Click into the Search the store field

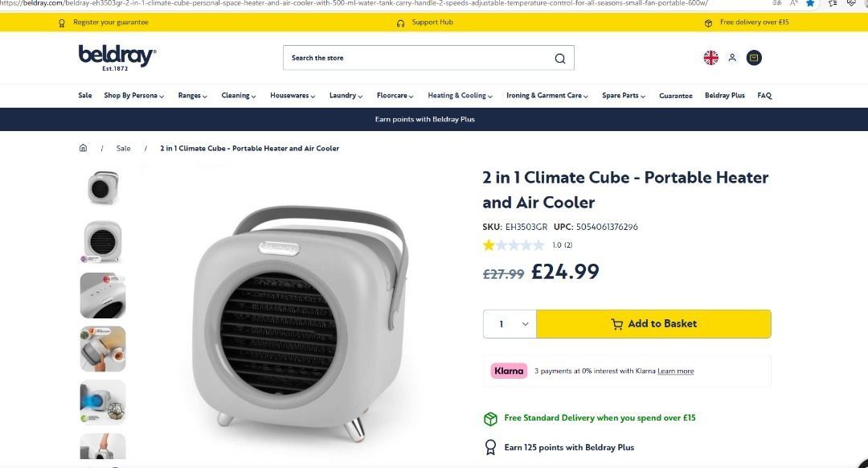(x=418, y=58)
